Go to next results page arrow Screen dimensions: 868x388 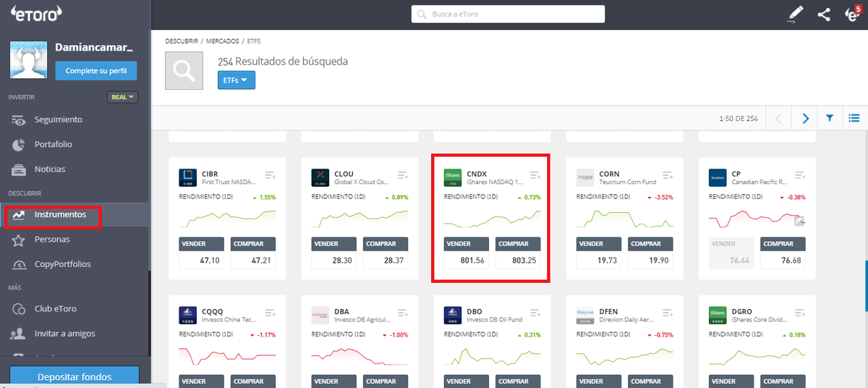pyautogui.click(x=805, y=118)
